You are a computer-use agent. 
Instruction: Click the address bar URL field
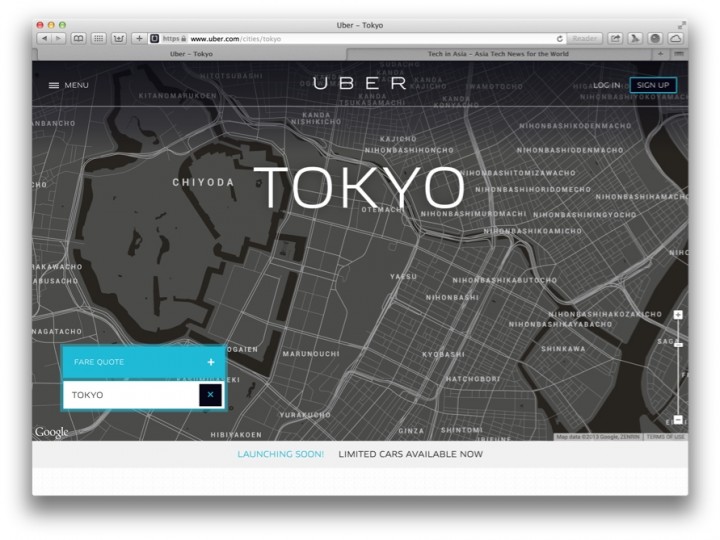[358, 39]
